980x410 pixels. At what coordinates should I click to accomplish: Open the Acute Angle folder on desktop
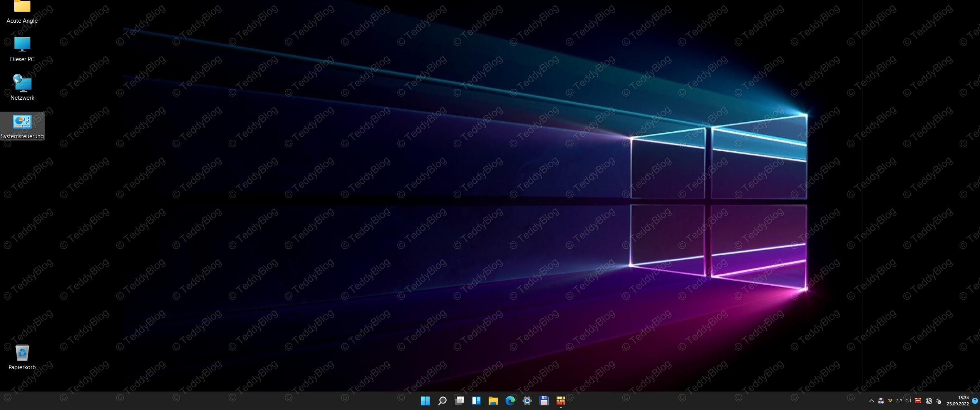pos(22,12)
